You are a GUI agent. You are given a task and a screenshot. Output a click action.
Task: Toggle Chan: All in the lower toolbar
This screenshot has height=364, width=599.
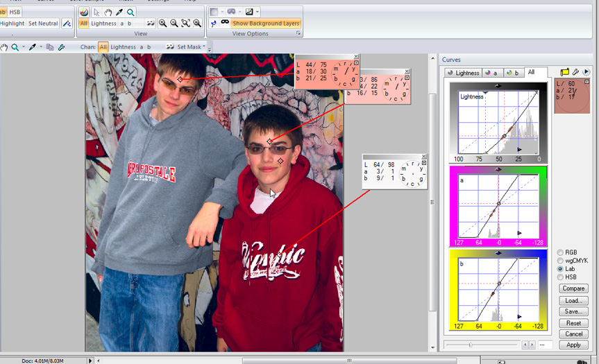coord(103,47)
